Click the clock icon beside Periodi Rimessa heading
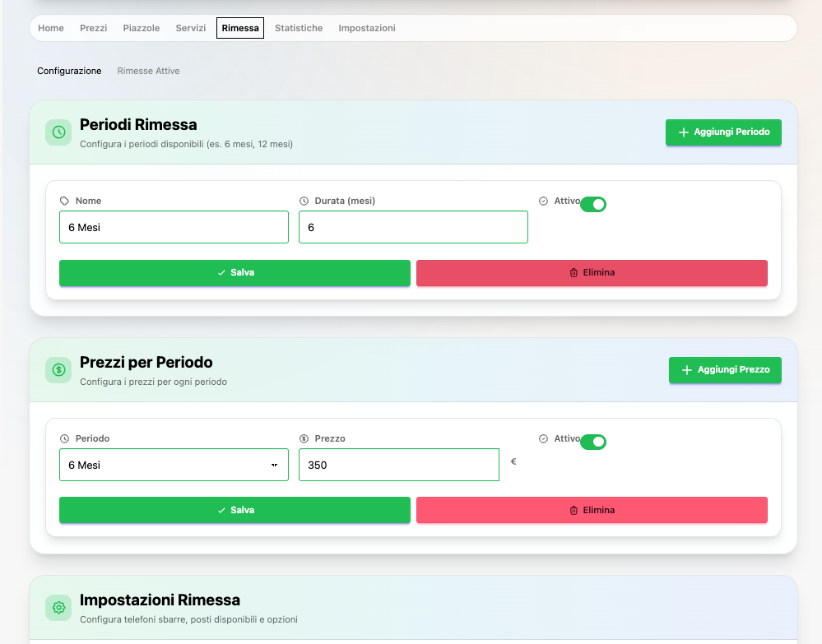822x644 pixels. [x=58, y=132]
